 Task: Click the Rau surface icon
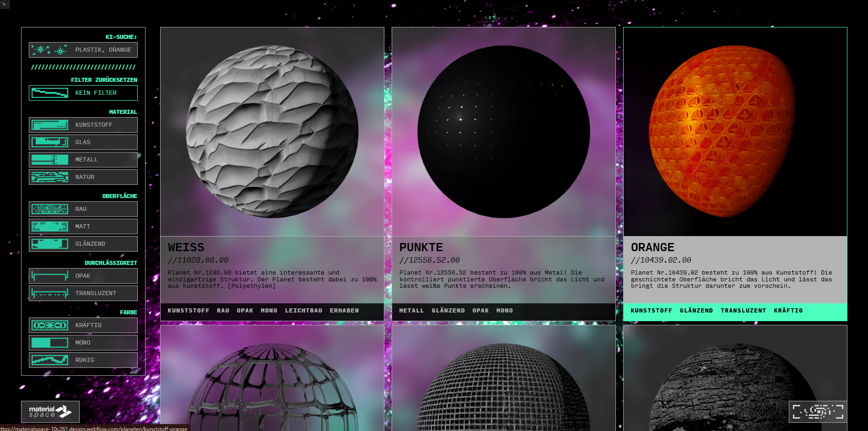(x=49, y=209)
